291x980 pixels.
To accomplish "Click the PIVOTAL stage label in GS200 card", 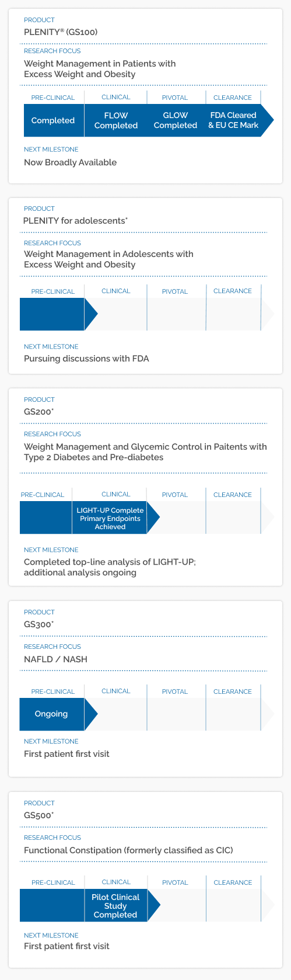I will [x=175, y=495].
